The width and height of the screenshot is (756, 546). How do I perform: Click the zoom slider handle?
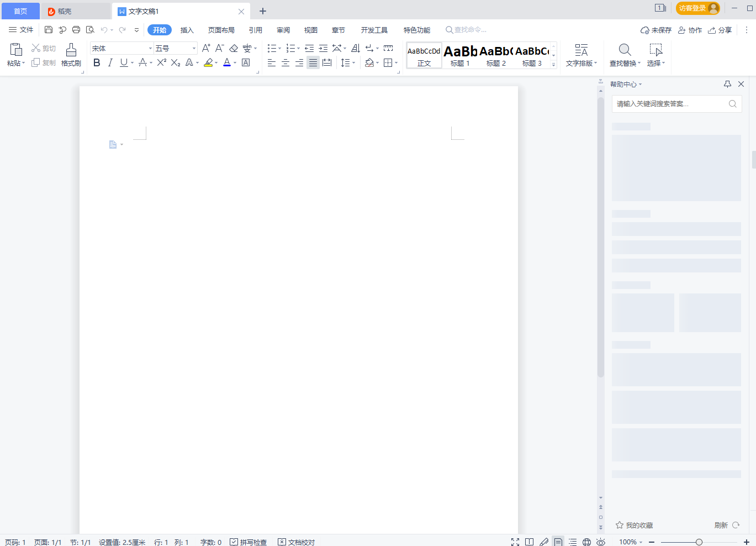(699, 542)
